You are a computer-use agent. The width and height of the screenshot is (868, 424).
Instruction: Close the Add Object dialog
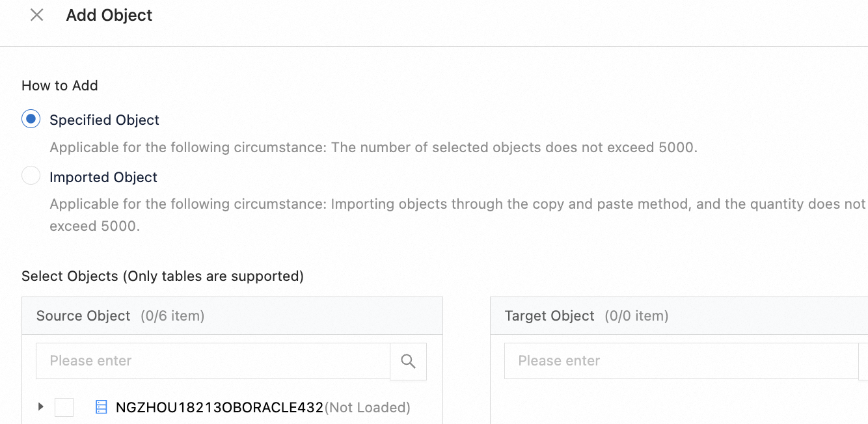[37, 15]
